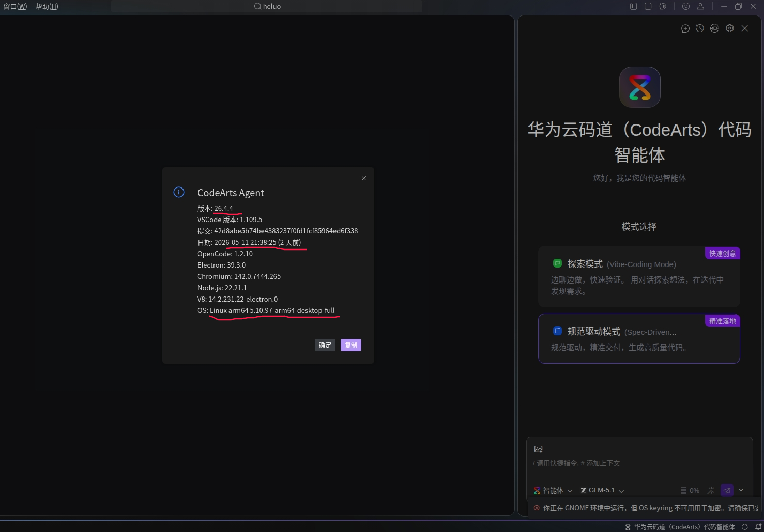This screenshot has width=764, height=532.
Task: Open the 窗口(W) menu
Action: pyautogui.click(x=16, y=6)
